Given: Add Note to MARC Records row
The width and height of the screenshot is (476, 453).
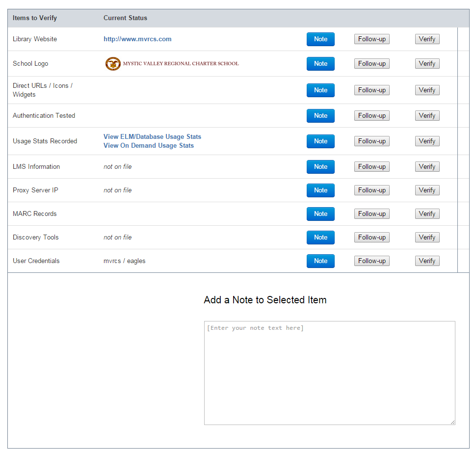Looking at the screenshot, I should (320, 214).
